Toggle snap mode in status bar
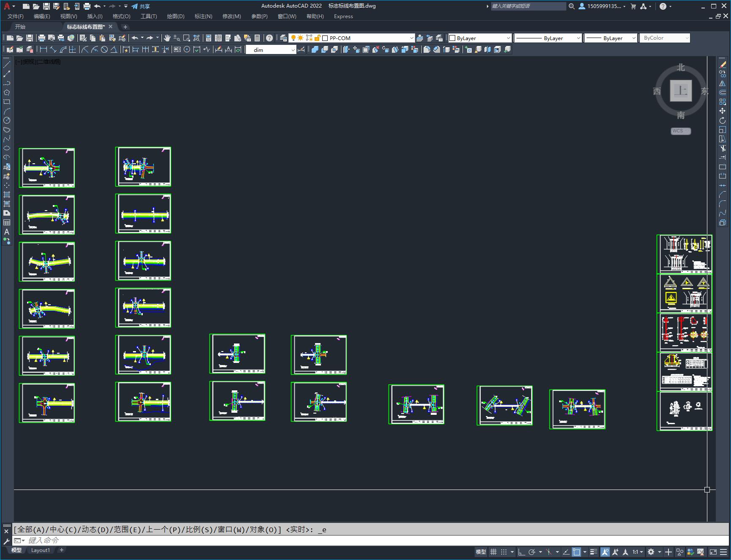 tap(504, 552)
